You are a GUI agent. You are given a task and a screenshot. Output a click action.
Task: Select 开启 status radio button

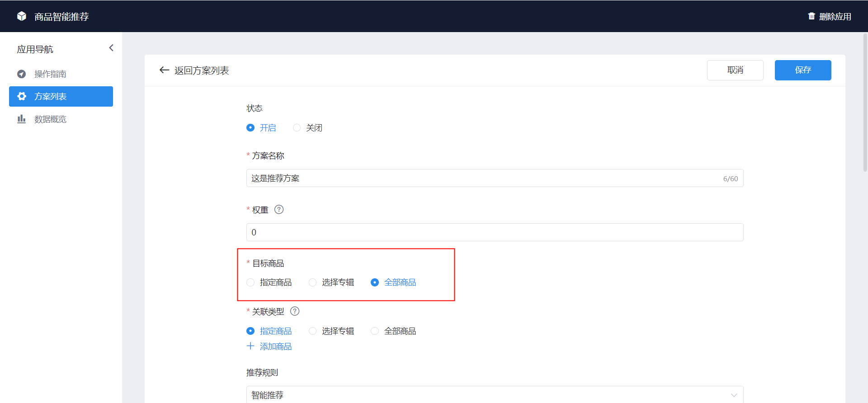[250, 128]
